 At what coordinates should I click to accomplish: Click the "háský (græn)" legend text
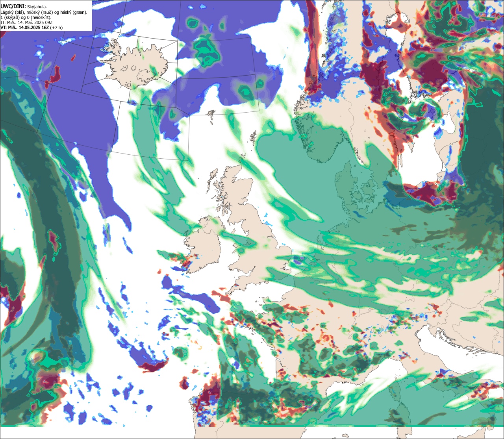(73, 13)
